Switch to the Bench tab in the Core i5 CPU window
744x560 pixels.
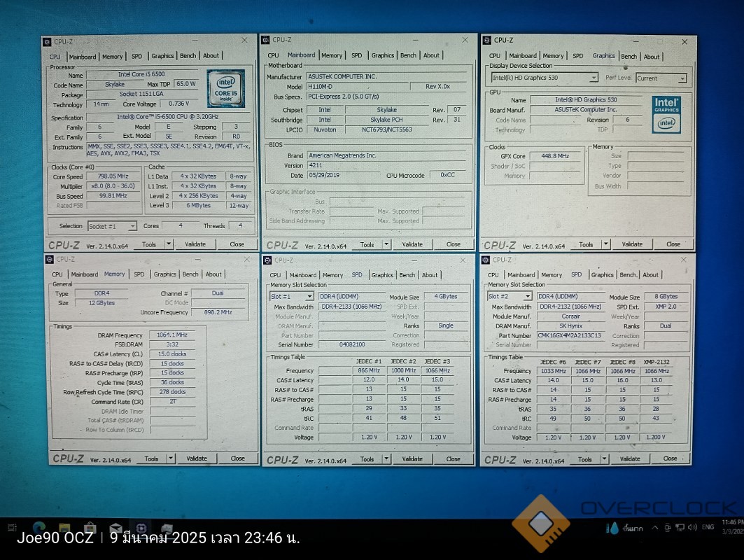[x=188, y=55]
